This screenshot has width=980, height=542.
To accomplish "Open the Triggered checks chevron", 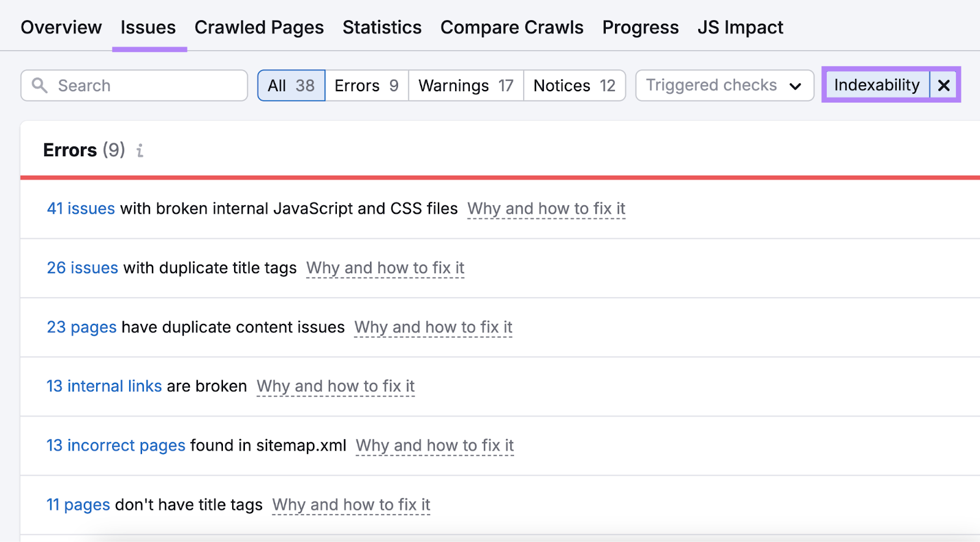I will click(x=795, y=86).
